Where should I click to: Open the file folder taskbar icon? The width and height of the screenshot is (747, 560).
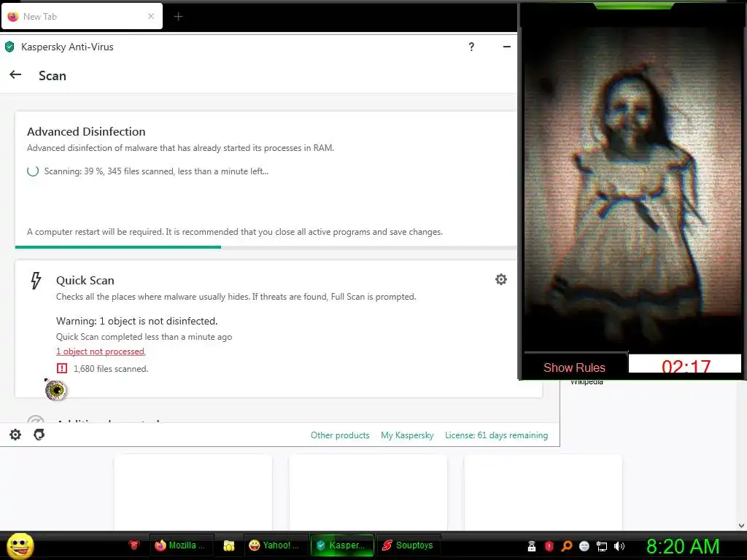pos(228,545)
